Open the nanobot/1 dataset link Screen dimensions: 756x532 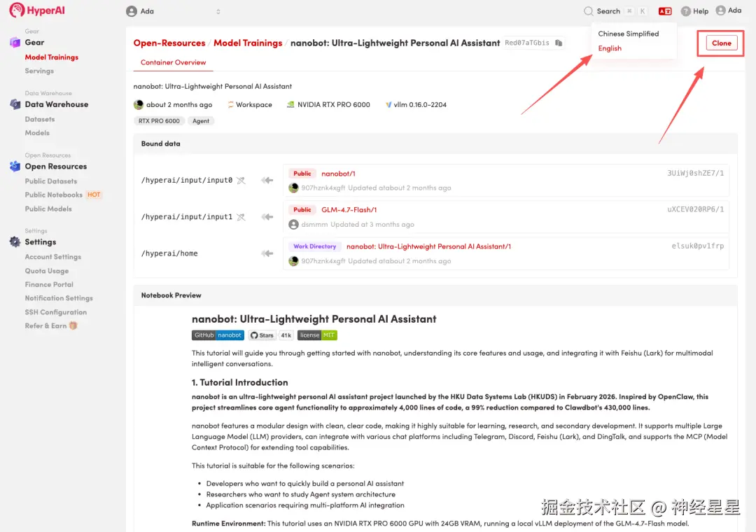point(339,174)
